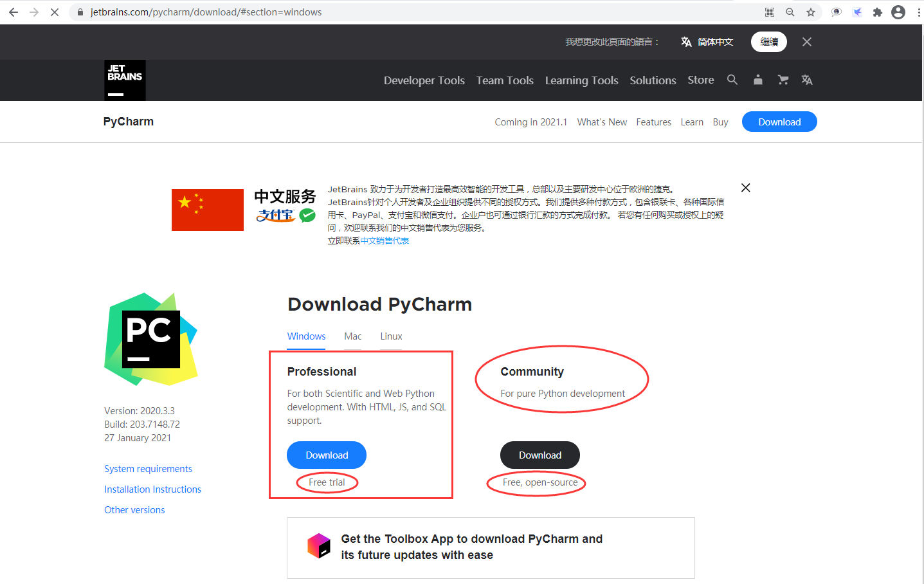The height and width of the screenshot is (584, 924).
Task: Open the Chrome profile avatar
Action: [x=899, y=12]
